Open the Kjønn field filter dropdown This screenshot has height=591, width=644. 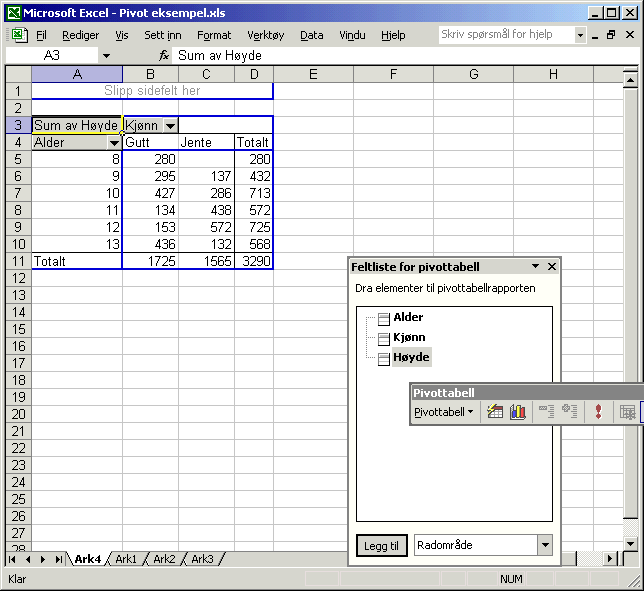pyautogui.click(x=170, y=126)
